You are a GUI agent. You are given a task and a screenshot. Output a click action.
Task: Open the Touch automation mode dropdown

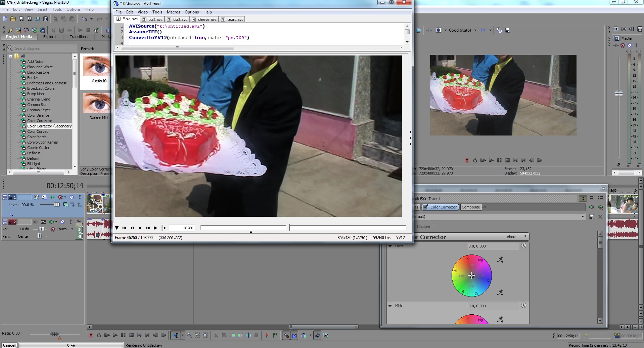click(x=72, y=229)
